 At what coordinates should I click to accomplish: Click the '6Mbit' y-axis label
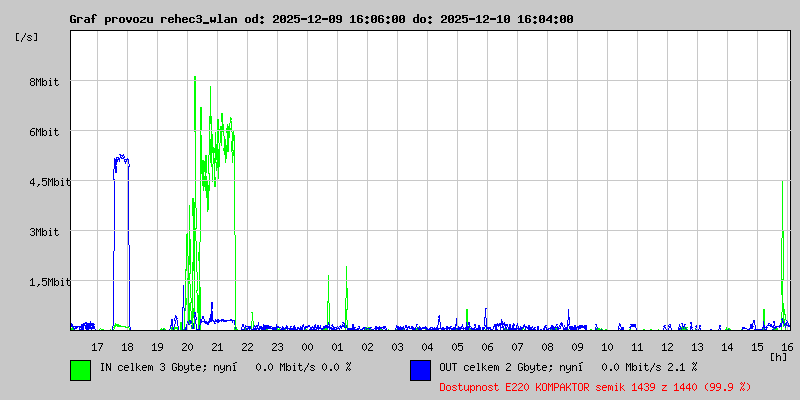(44, 132)
